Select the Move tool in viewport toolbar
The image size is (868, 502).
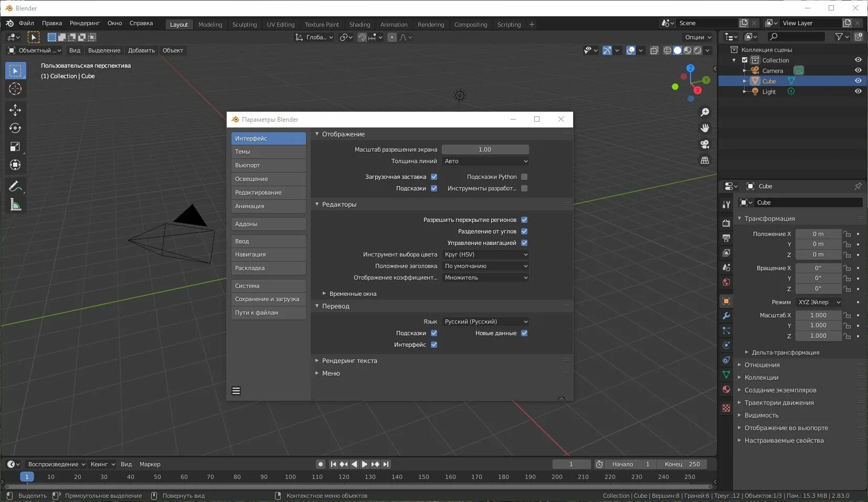pos(15,110)
